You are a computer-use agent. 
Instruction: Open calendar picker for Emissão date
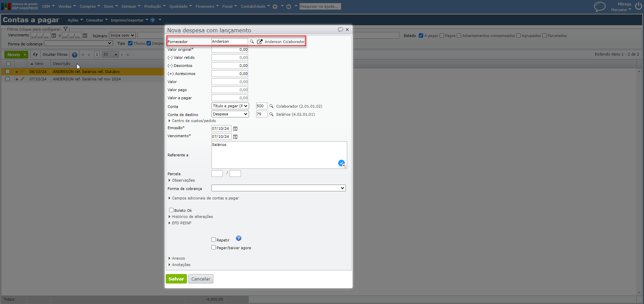[235, 129]
